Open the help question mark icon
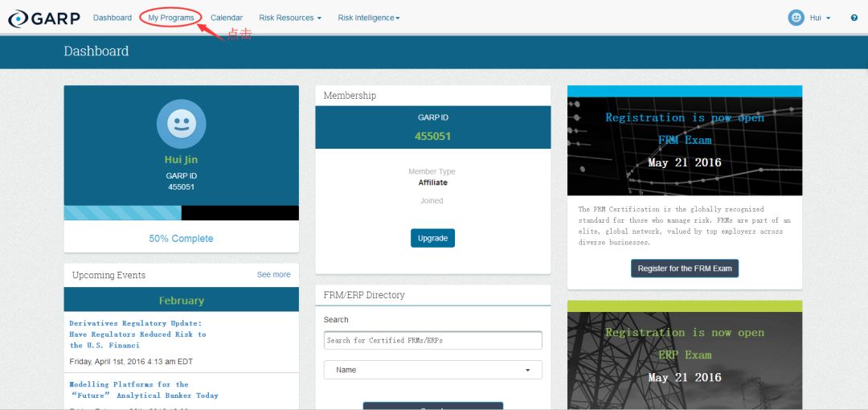868x410 pixels. pos(854,18)
